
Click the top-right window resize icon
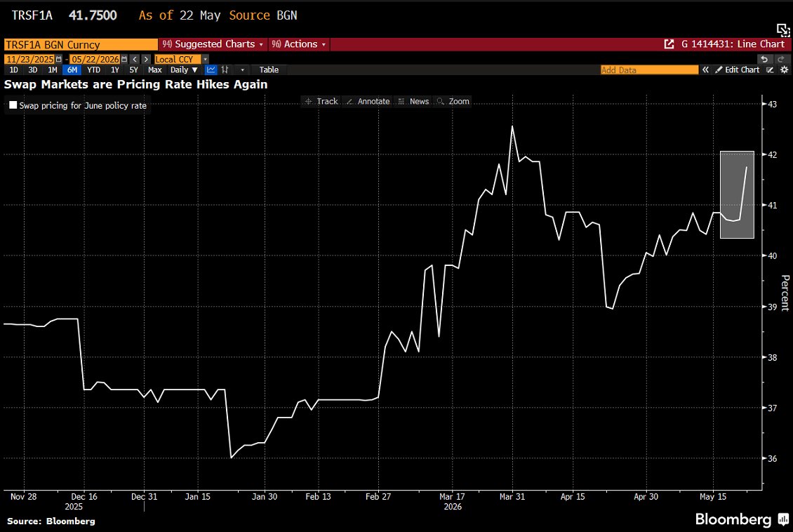click(783, 30)
